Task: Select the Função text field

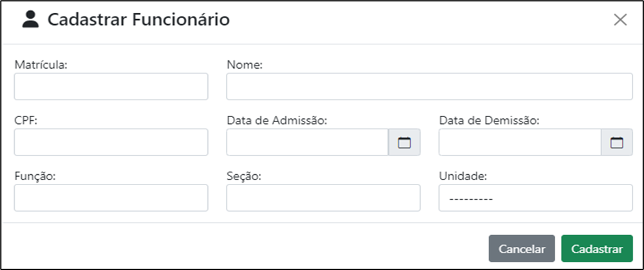Action: tap(111, 198)
